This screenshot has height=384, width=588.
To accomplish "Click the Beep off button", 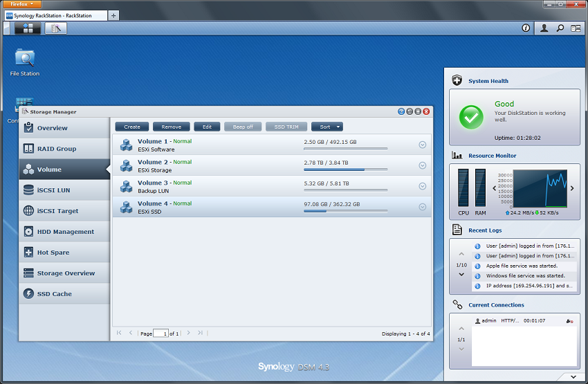I will [x=243, y=127].
